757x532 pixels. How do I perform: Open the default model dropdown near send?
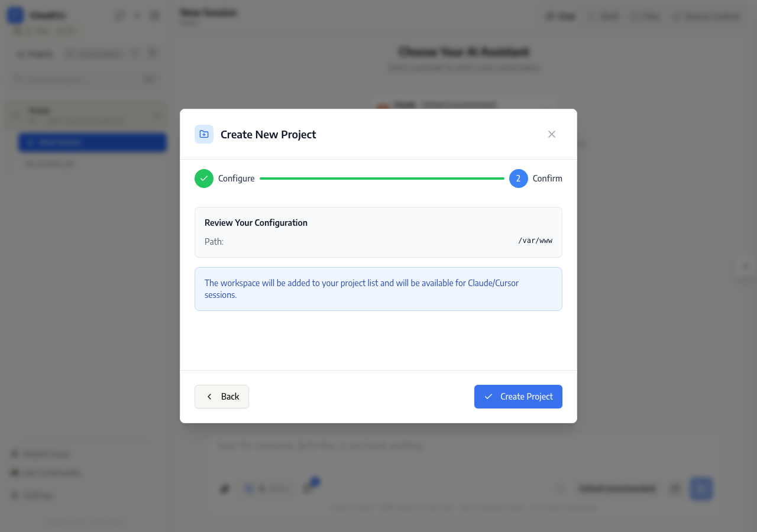618,489
